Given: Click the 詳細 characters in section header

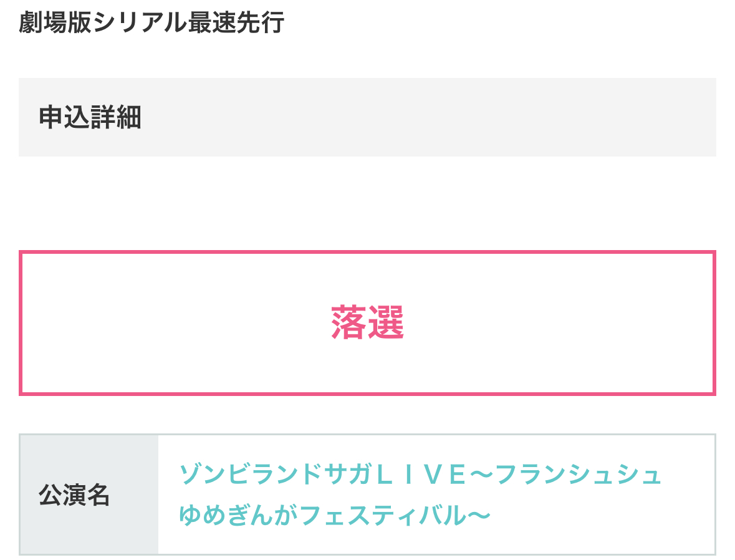Looking at the screenshot, I should pos(116,117).
